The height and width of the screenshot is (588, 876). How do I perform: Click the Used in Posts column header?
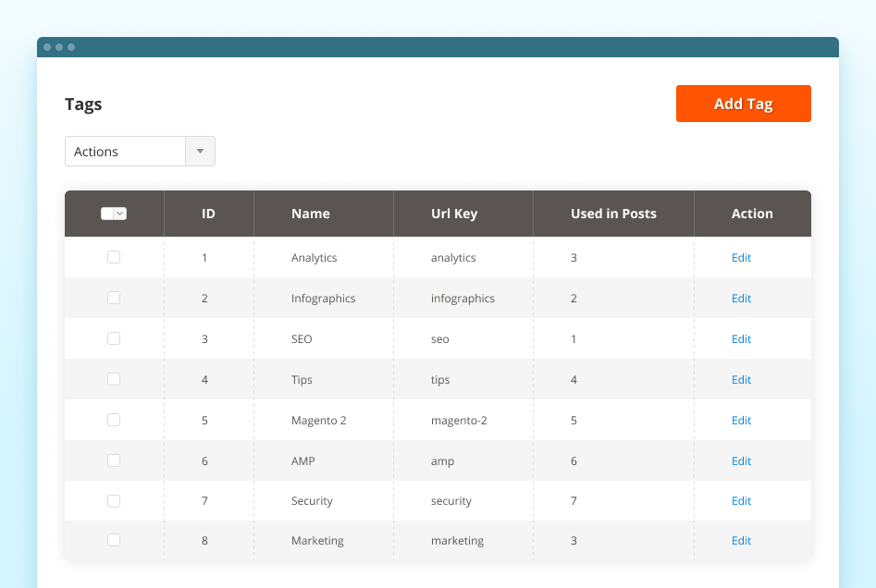pyautogui.click(x=612, y=213)
